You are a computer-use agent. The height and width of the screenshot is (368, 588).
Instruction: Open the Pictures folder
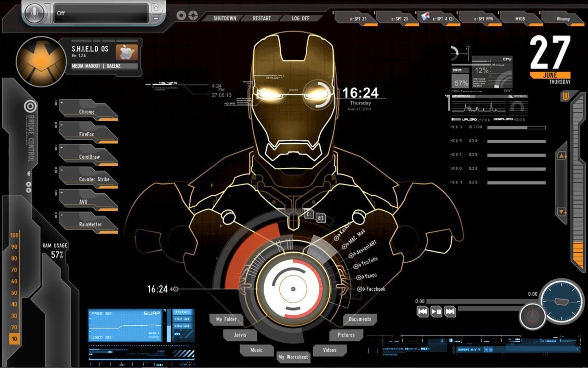pos(346,335)
